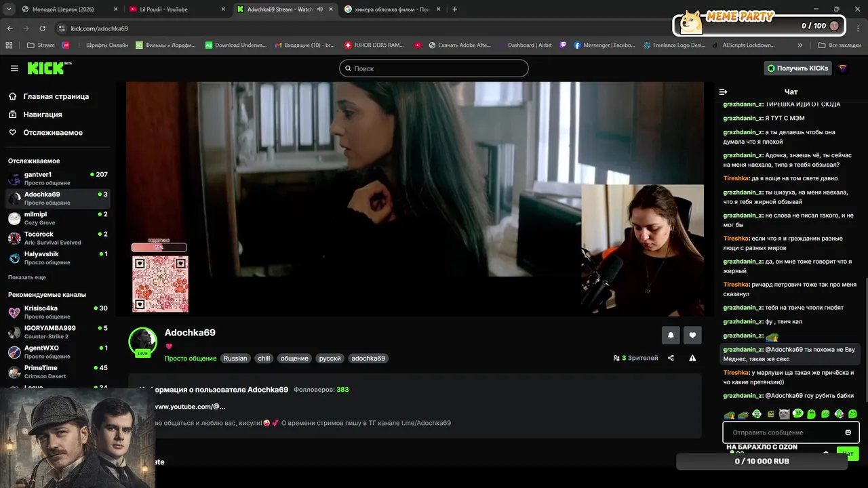868x488 pixels.
Task: Mute the Adochka69 Stream tab audio icon
Action: (320, 9)
